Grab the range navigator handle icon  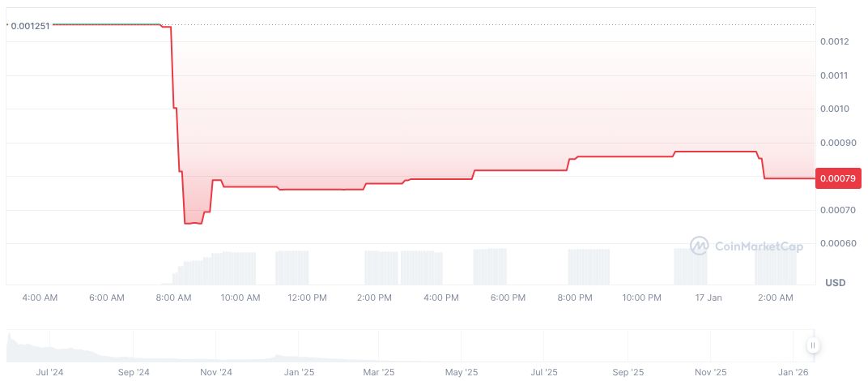(x=812, y=346)
